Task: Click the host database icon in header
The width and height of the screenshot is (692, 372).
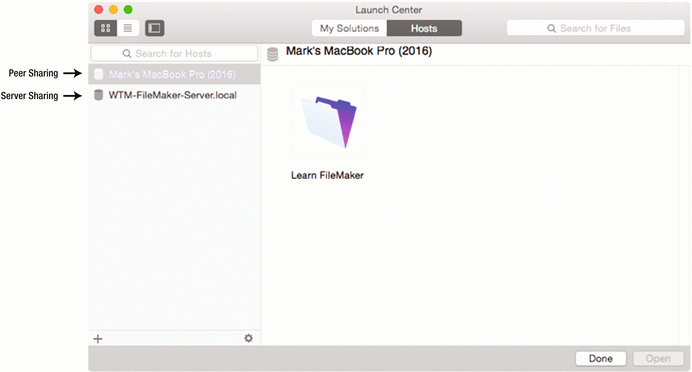Action: tap(273, 54)
